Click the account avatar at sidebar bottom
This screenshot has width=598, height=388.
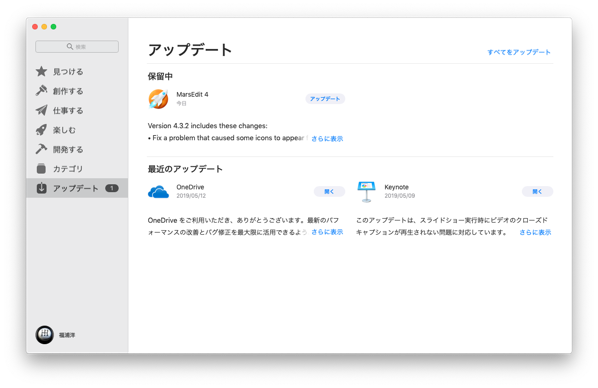45,335
